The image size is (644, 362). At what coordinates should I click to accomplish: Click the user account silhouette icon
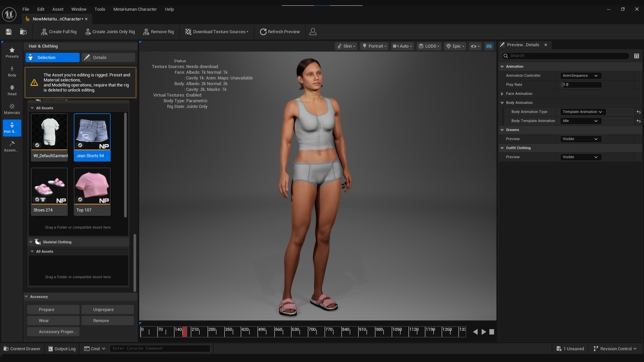tap(313, 32)
